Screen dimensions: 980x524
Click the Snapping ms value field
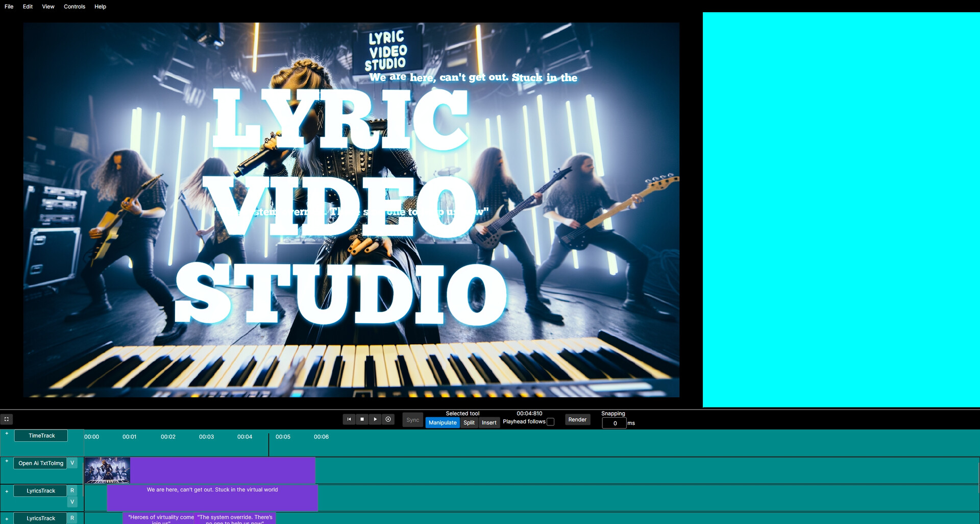(x=615, y=423)
